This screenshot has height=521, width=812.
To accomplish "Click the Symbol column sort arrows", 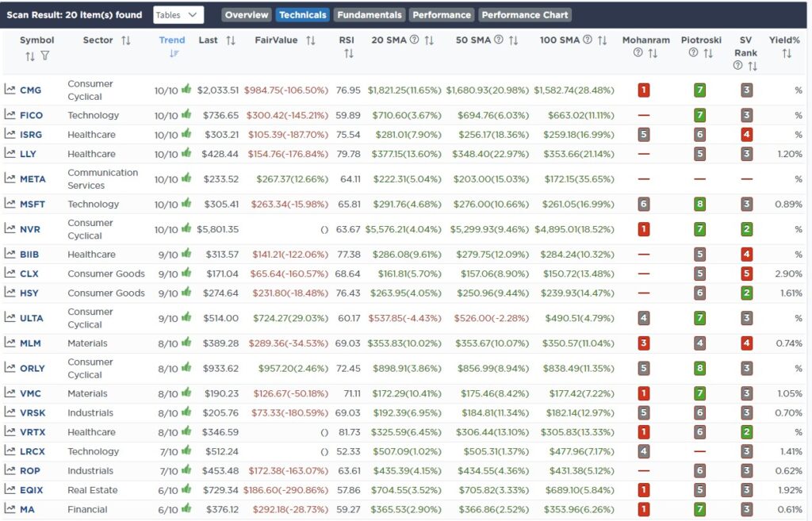I will (x=30, y=56).
